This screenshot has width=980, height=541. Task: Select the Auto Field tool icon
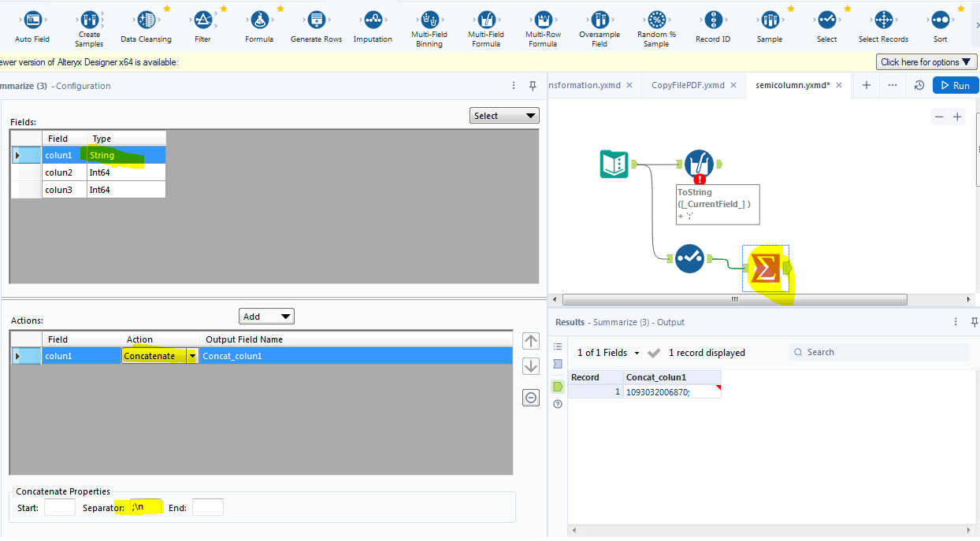click(x=32, y=20)
